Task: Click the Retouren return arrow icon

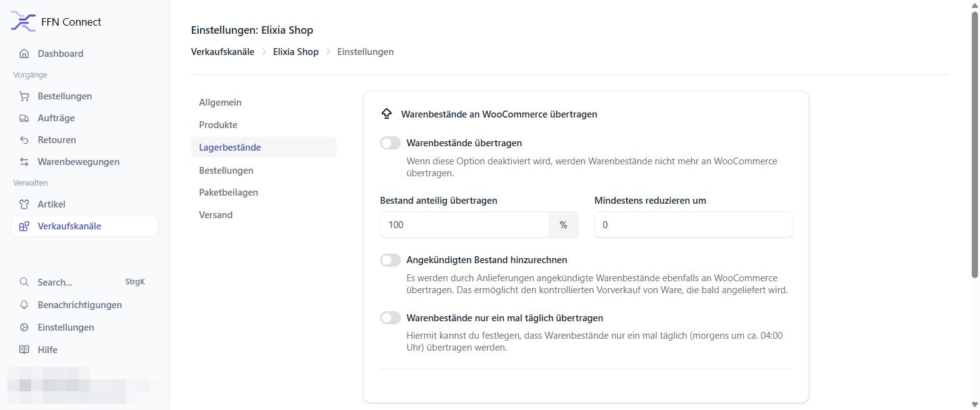Action: coord(24,140)
